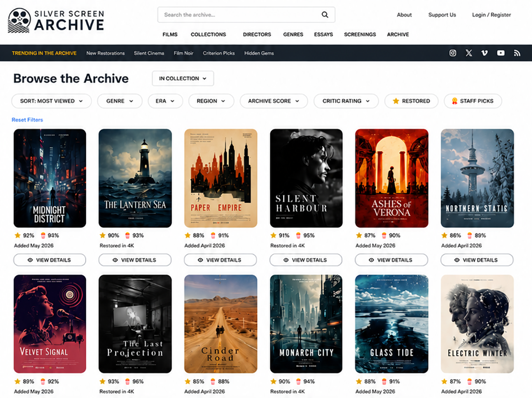The width and height of the screenshot is (532, 398).
Task: Open the Glass Tide poster
Action: [391, 324]
